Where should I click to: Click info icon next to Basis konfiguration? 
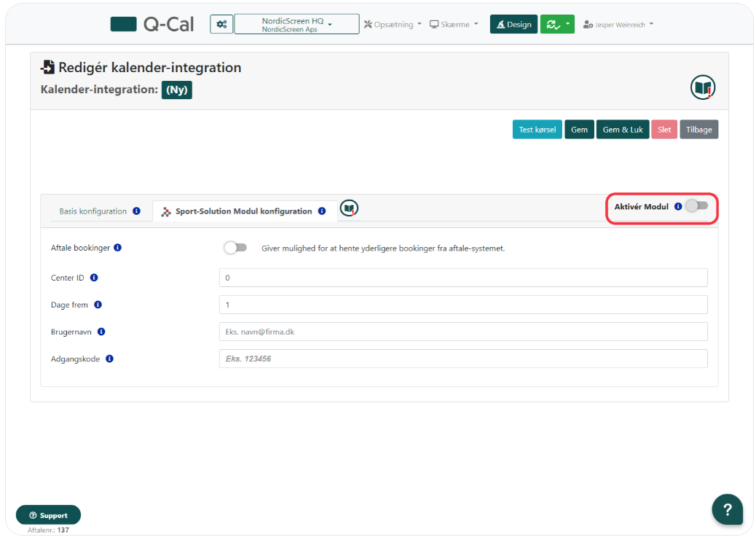click(136, 211)
